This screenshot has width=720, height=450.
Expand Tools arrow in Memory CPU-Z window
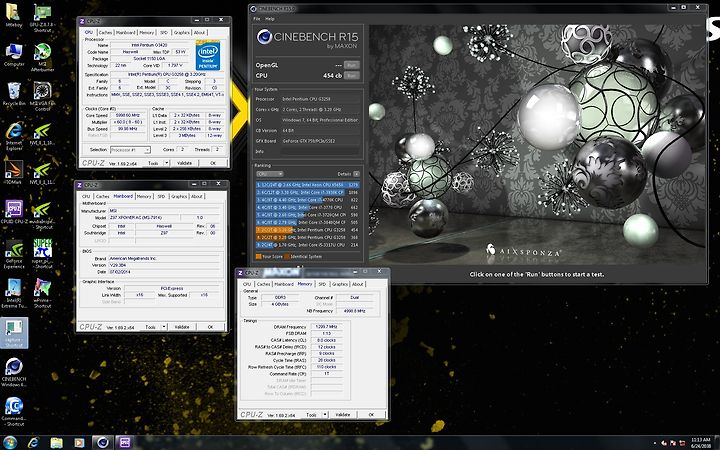coord(325,415)
